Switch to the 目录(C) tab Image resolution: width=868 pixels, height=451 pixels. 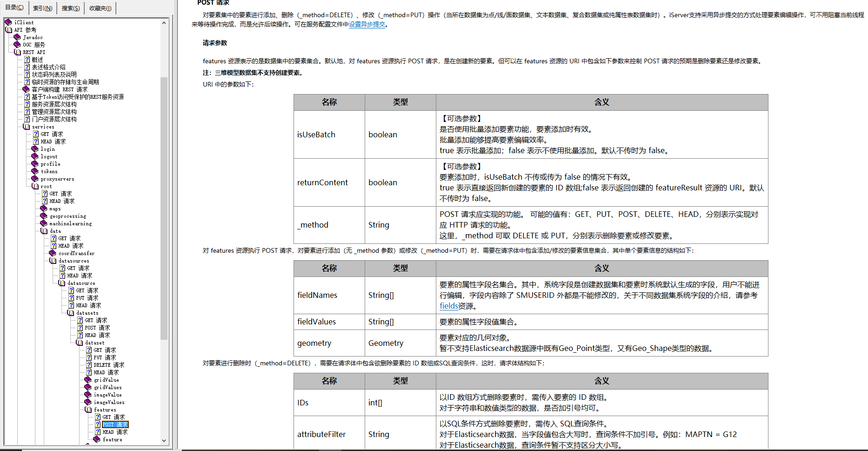(x=14, y=7)
